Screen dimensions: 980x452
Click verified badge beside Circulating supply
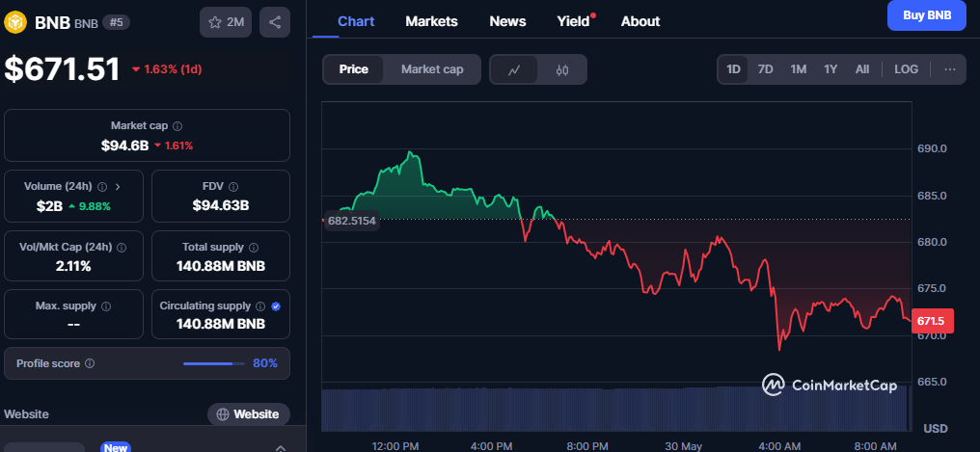(x=276, y=306)
